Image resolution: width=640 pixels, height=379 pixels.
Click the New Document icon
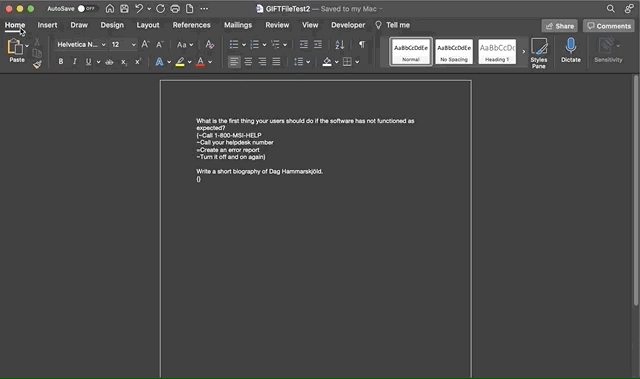189,9
